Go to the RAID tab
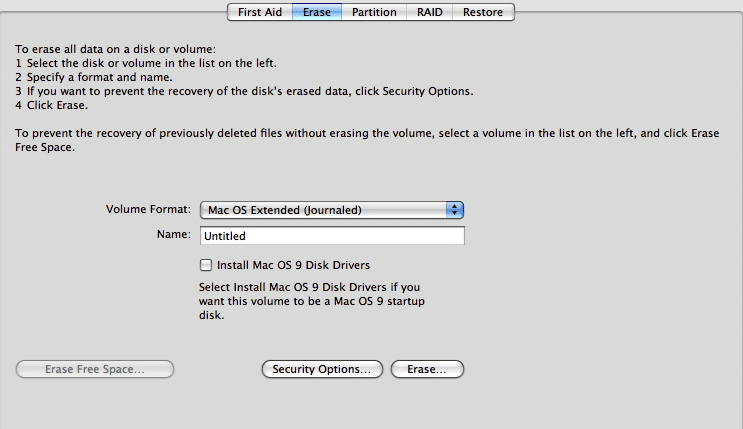 point(430,12)
